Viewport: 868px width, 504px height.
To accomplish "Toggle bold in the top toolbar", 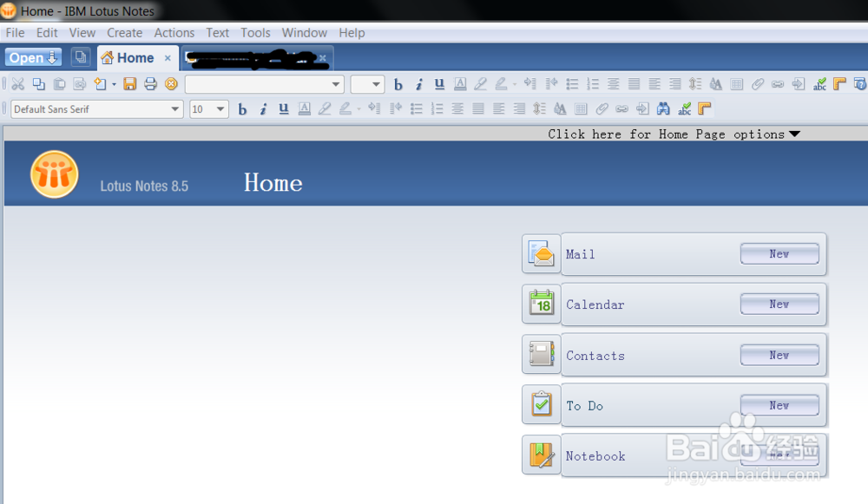I will [398, 84].
